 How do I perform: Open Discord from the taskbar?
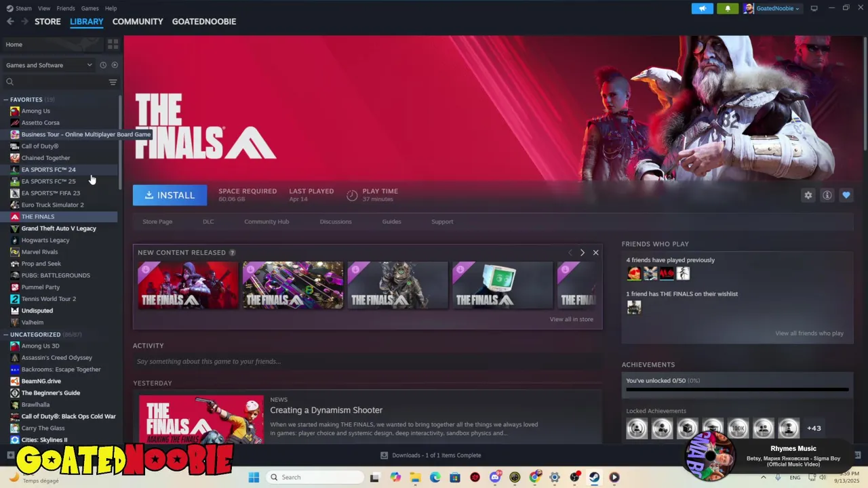pyautogui.click(x=495, y=477)
